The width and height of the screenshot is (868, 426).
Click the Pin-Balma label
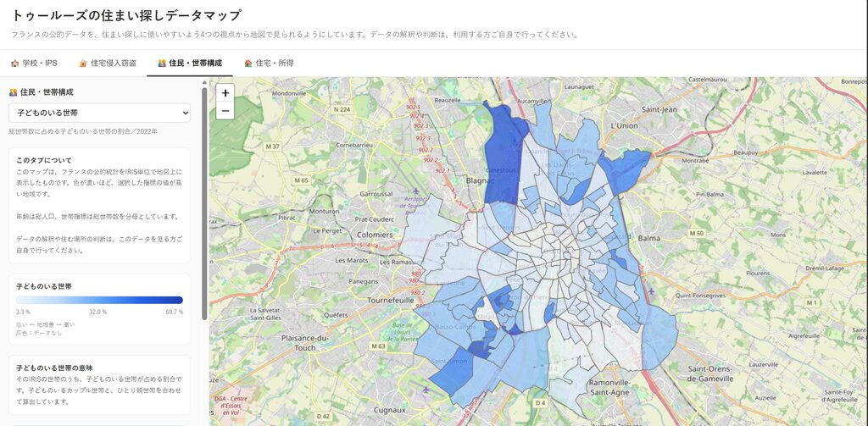(x=709, y=194)
